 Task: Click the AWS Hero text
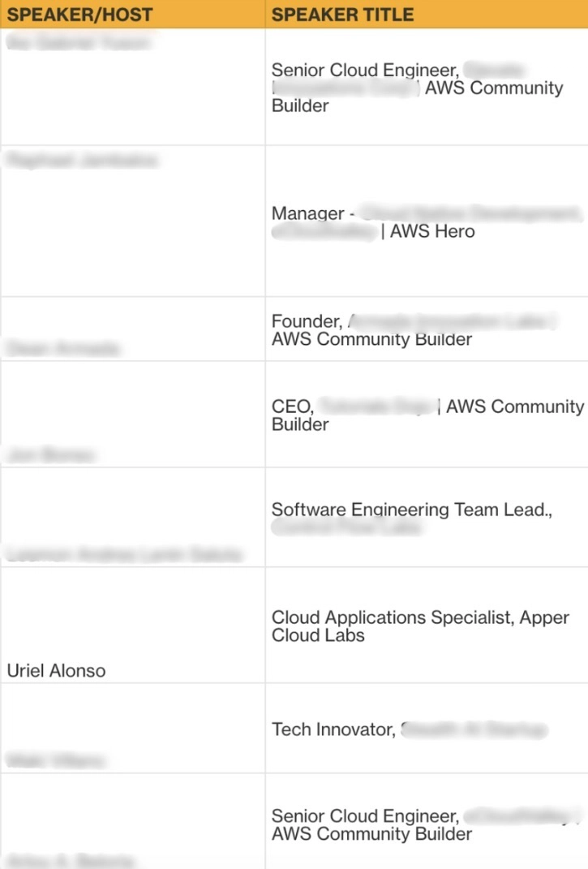(x=432, y=232)
